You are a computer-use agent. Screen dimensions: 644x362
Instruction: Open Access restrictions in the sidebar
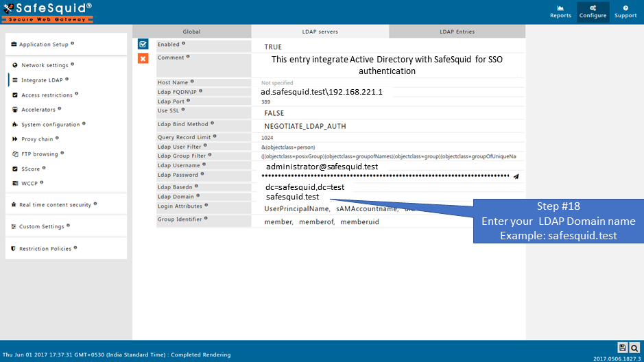click(47, 95)
